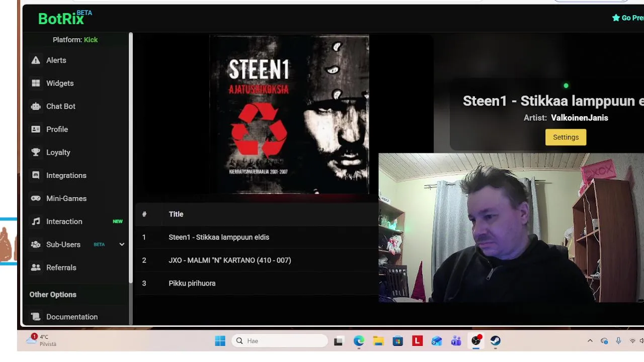Click the Profile card icon
Screen dimensions: 644x362
coord(36,129)
